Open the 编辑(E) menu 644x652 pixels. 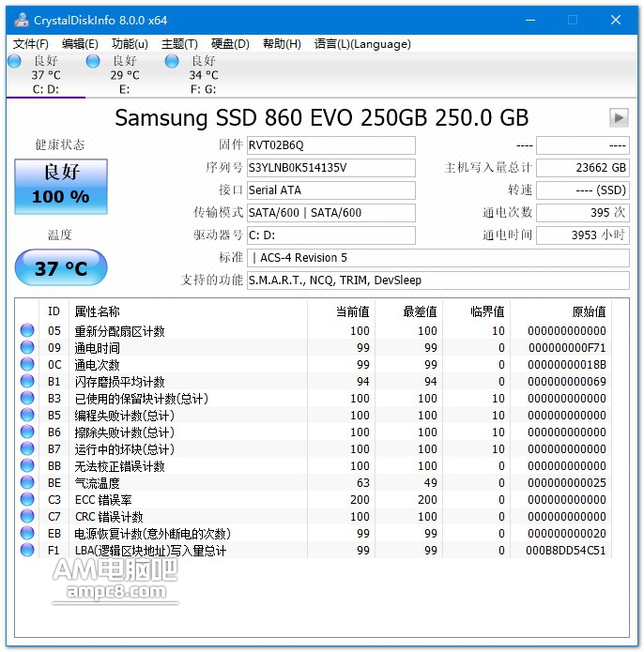(x=80, y=44)
